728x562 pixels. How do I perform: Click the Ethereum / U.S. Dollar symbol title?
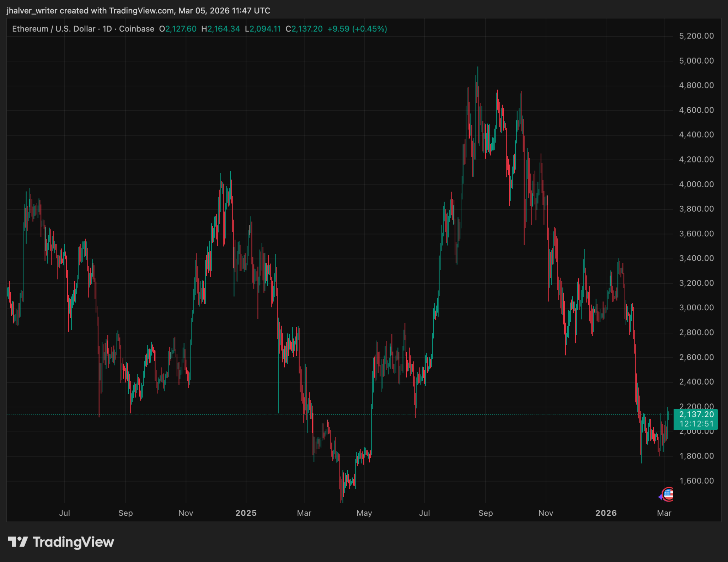click(x=54, y=29)
